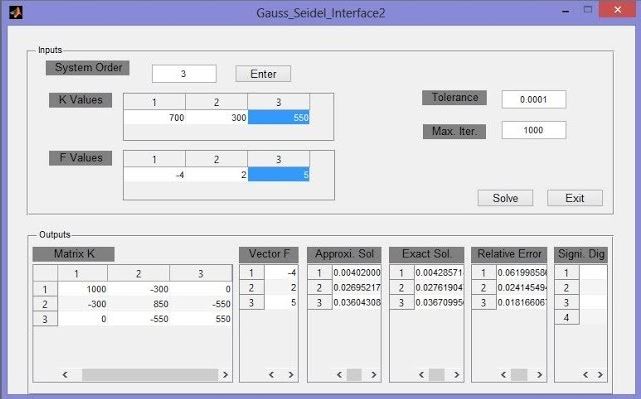The height and width of the screenshot is (399, 641).
Task: Click the Max. Iter. input field
Action: point(534,130)
